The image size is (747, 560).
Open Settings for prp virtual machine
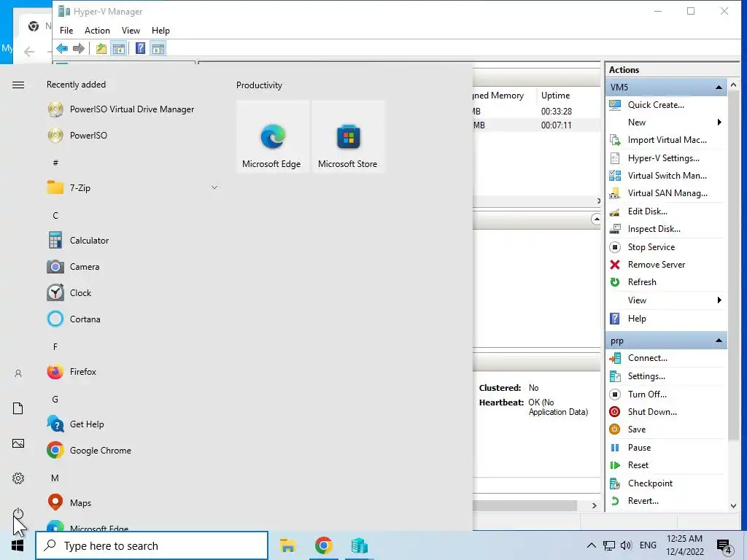646,376
